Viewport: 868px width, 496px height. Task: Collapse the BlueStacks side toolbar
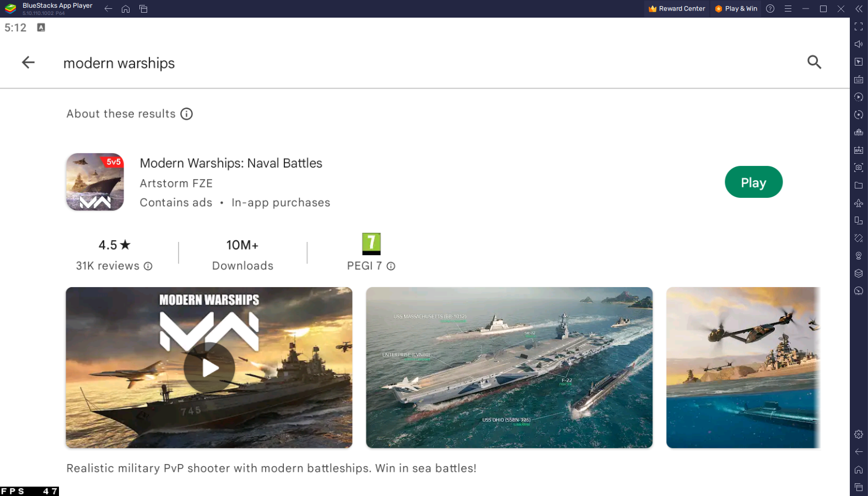(859, 9)
